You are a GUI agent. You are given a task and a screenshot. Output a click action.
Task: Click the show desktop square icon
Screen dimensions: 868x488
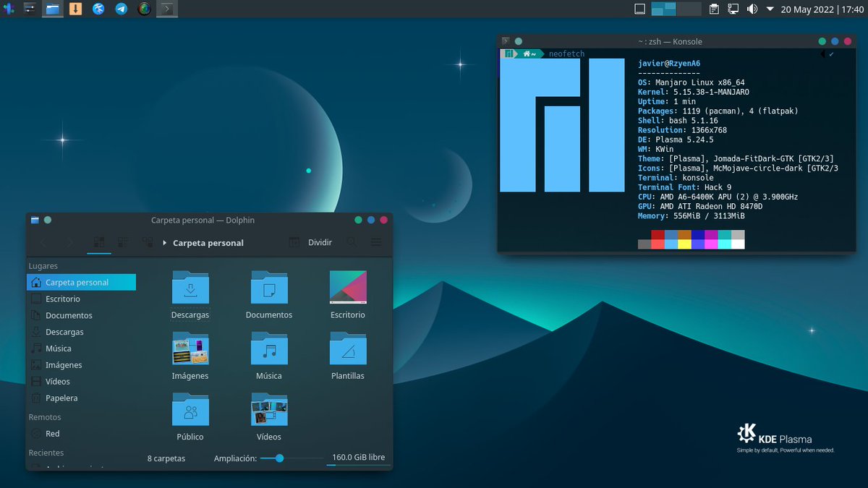(639, 9)
